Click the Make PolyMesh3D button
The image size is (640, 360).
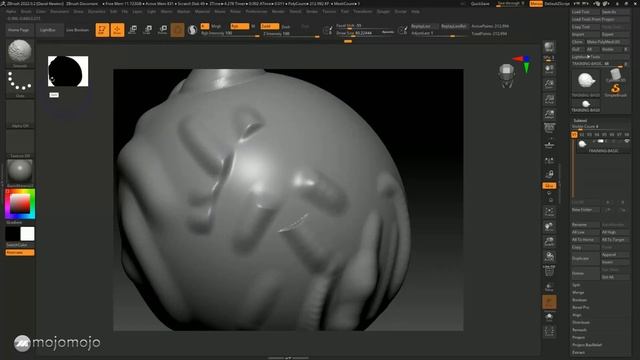(x=608, y=42)
